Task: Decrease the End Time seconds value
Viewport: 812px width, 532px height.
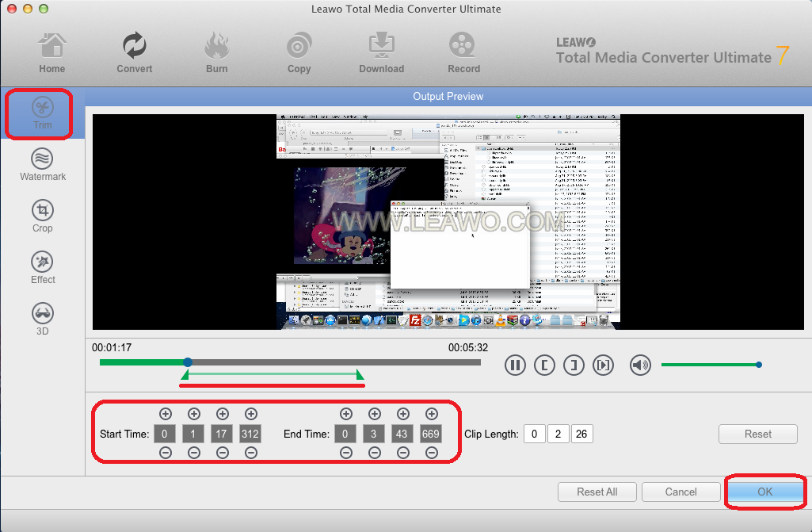Action: click(x=403, y=453)
